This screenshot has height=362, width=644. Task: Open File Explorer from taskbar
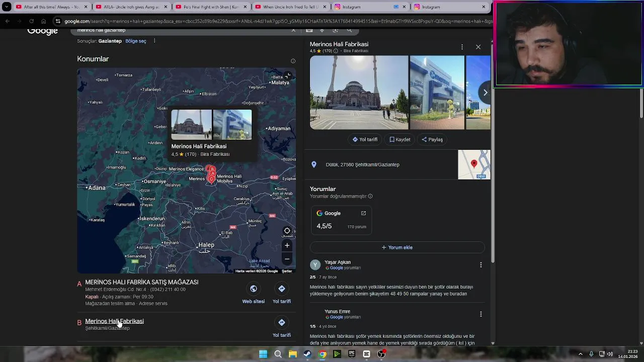click(292, 354)
